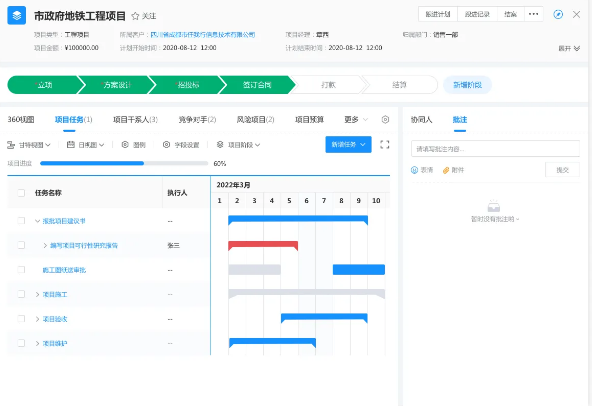Collapse the first task row chevron
592x406 pixels.
(x=37, y=221)
